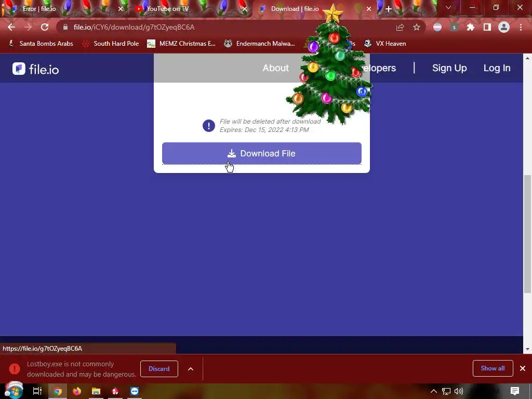This screenshot has height=399, width=532.
Task: Switch to YouTube on TV tab
Action: 190,9
